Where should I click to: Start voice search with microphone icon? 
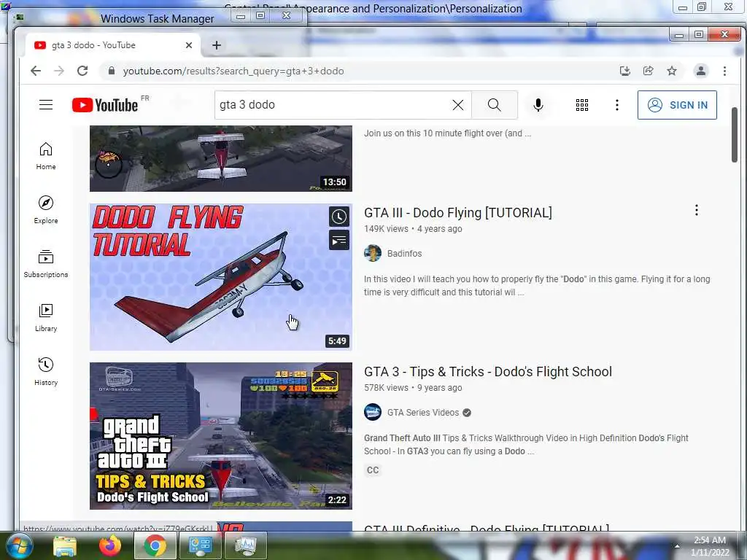coord(538,105)
